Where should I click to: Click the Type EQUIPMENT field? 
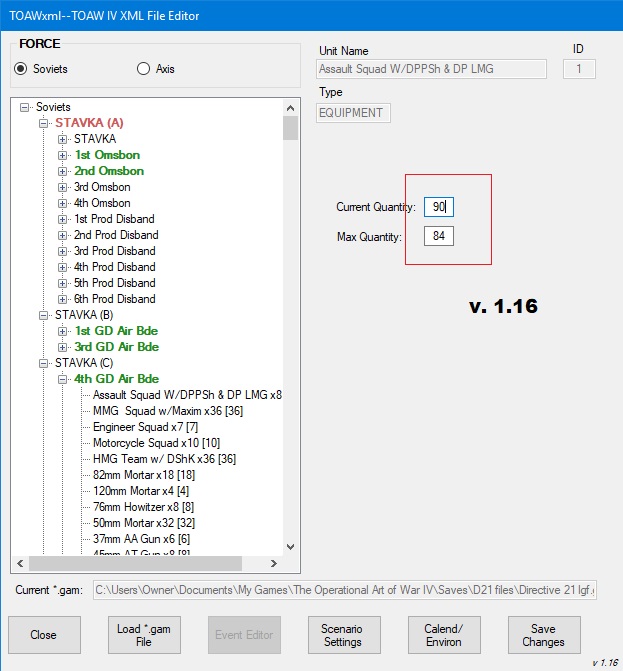tap(353, 113)
